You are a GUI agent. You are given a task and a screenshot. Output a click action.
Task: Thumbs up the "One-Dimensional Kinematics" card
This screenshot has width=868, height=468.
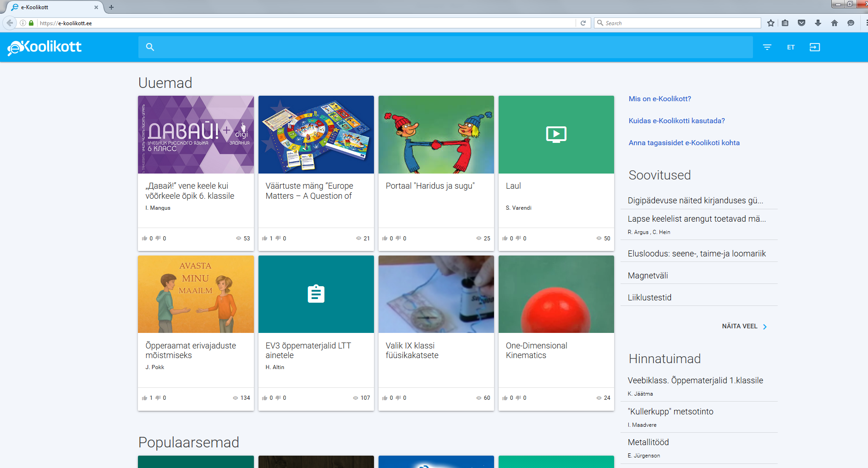click(505, 398)
